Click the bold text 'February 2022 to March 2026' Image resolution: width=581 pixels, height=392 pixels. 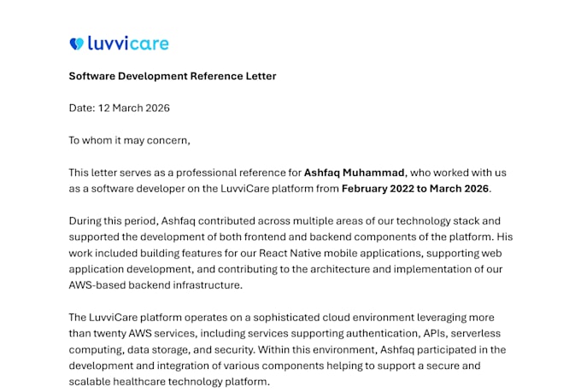[x=415, y=189]
